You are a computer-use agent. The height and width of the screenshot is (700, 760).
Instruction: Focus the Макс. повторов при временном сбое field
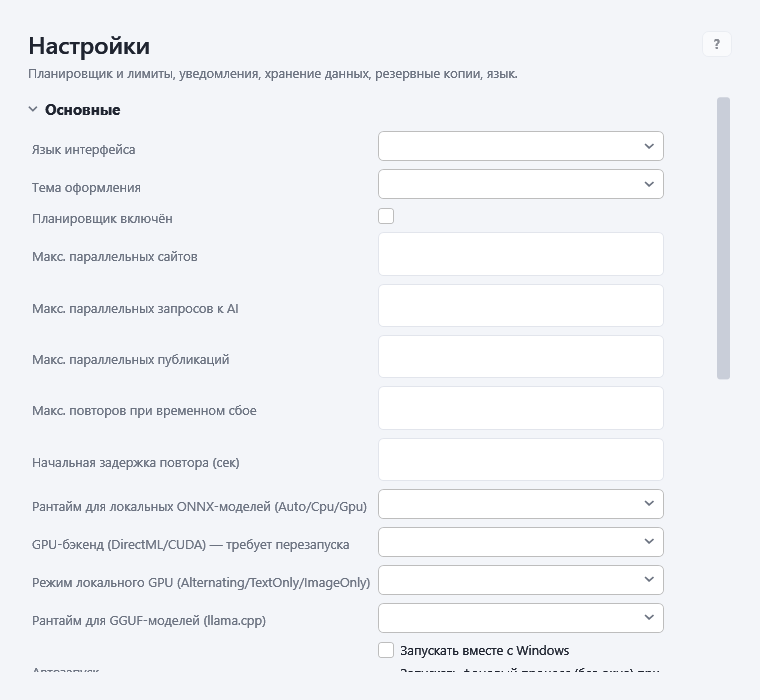pyautogui.click(x=521, y=408)
